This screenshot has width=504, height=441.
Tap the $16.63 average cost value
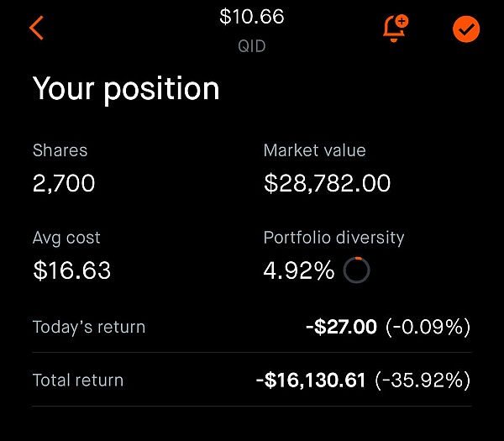click(x=71, y=270)
